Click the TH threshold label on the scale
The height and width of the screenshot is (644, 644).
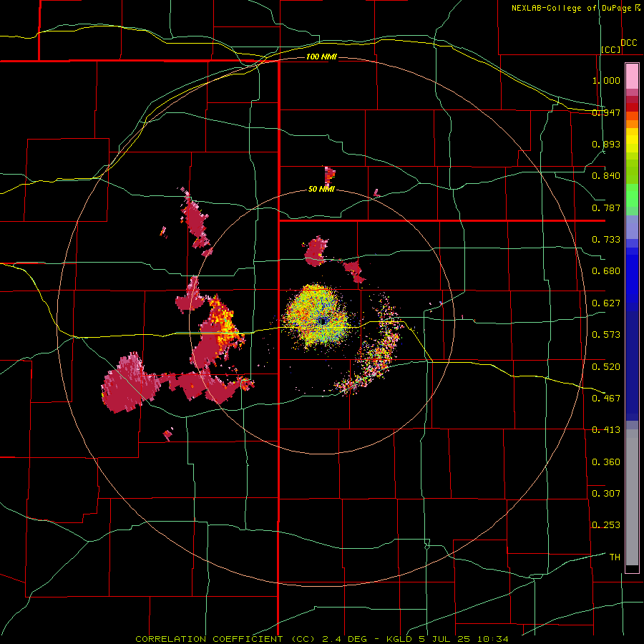615,557
